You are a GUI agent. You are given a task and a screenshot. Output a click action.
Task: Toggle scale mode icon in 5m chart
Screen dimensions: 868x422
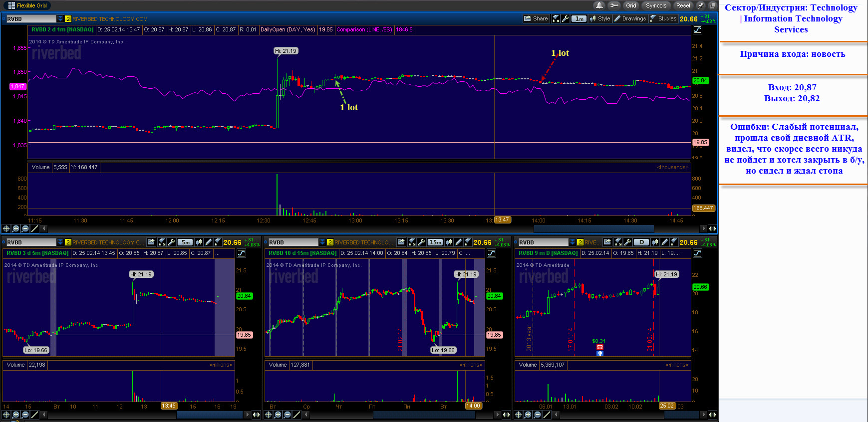pyautogui.click(x=241, y=253)
